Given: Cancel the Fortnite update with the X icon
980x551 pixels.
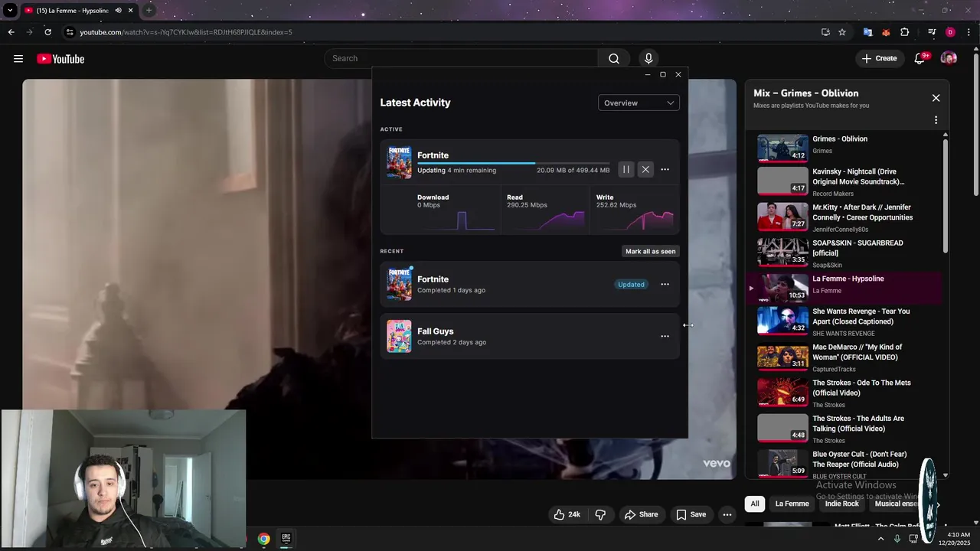Looking at the screenshot, I should point(645,170).
